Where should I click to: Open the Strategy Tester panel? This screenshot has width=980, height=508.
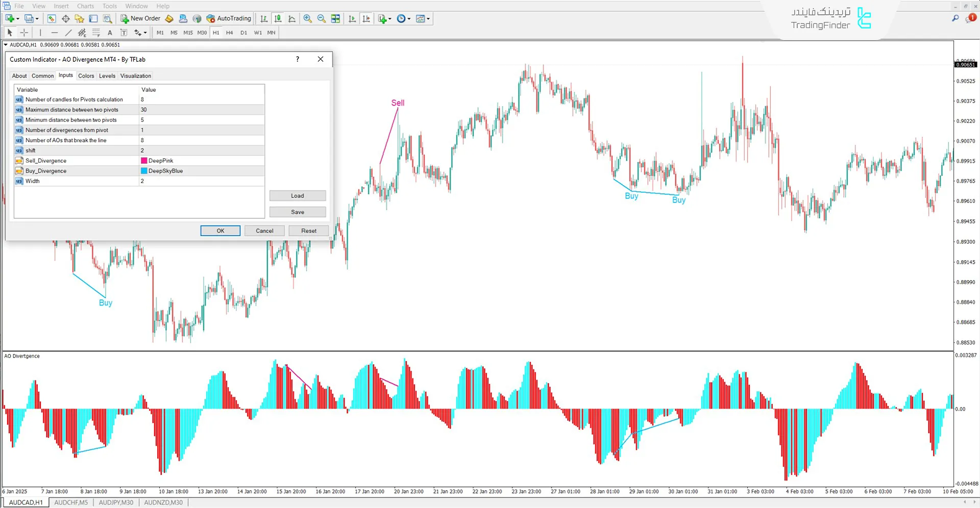(108, 18)
